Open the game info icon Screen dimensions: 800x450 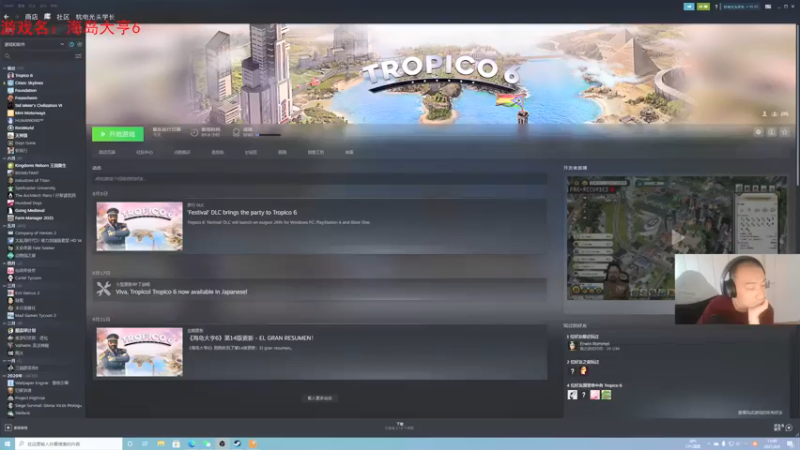(771, 132)
